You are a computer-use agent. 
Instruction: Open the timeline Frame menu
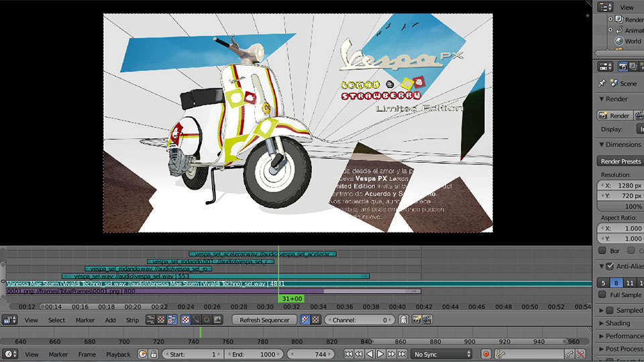87,355
